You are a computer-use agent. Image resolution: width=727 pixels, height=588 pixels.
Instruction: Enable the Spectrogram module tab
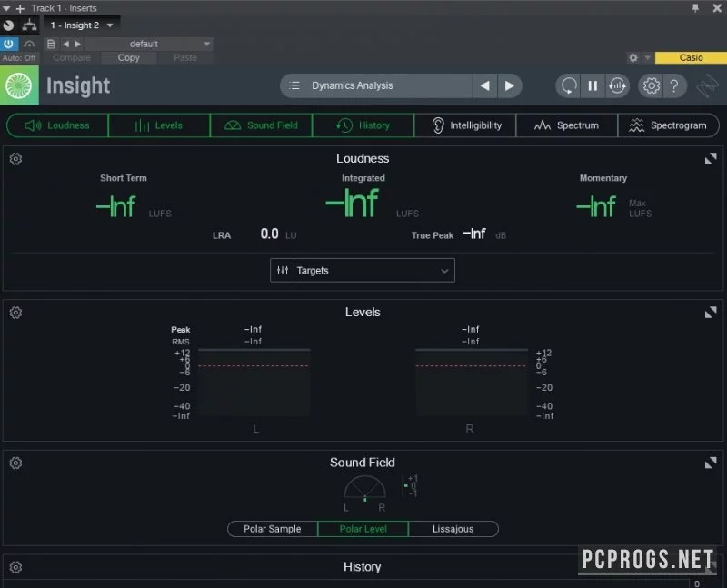tap(668, 125)
